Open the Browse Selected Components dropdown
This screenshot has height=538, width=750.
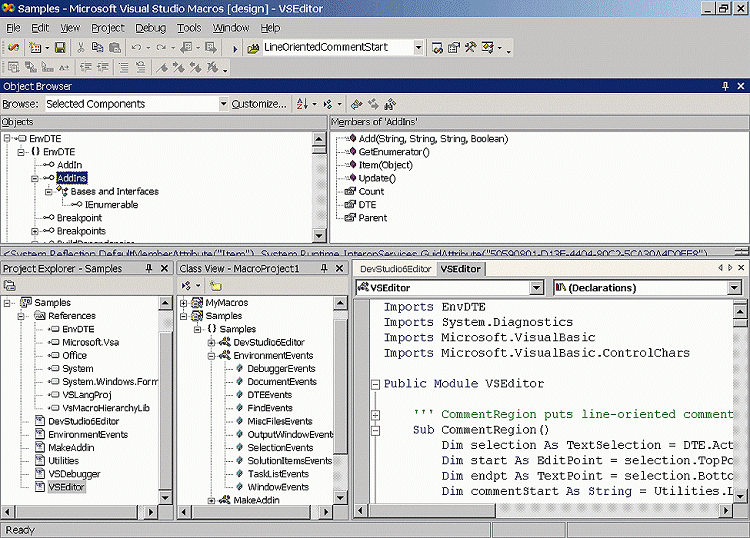[223, 104]
